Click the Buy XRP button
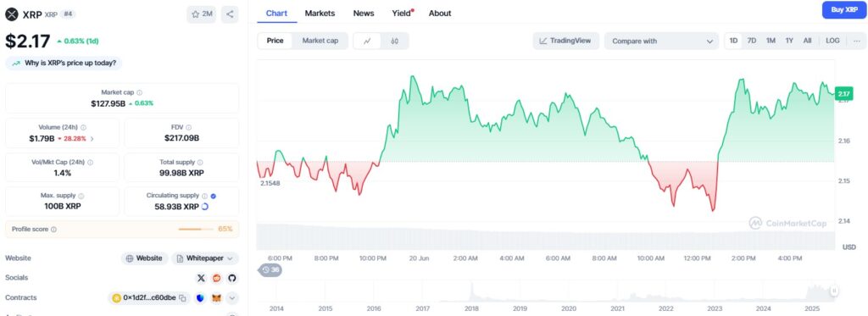 point(844,10)
